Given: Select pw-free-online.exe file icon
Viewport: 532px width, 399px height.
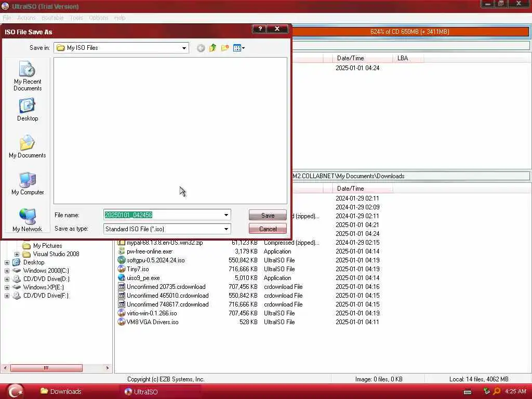Looking at the screenshot, I should (122, 251).
